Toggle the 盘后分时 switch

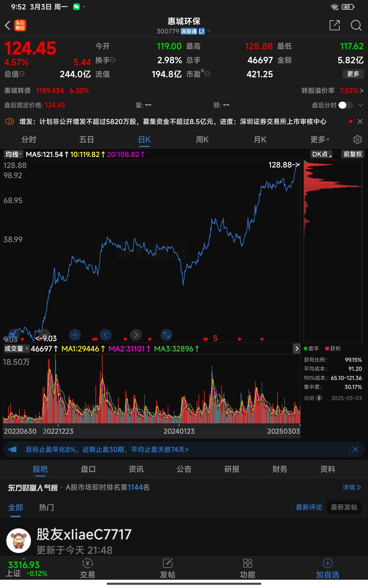pyautogui.click(x=346, y=105)
